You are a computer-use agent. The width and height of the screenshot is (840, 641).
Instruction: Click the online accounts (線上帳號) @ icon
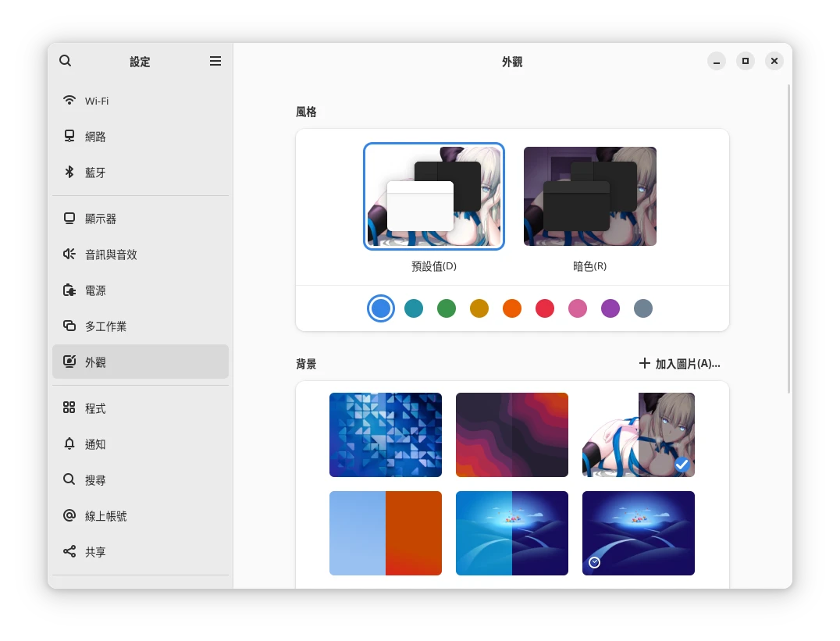pyautogui.click(x=69, y=515)
